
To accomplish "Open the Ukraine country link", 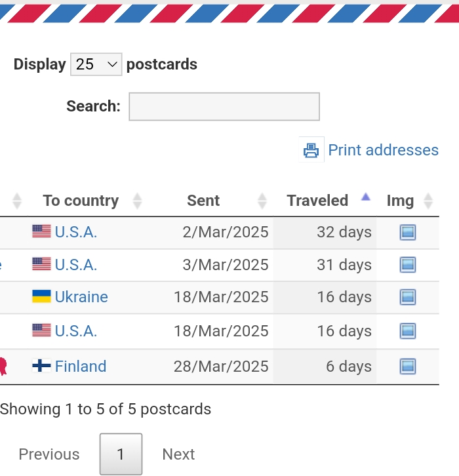I will pos(81,297).
